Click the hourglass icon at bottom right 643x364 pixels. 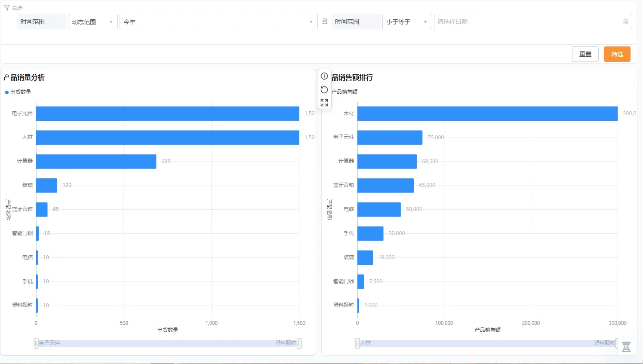[x=626, y=346]
